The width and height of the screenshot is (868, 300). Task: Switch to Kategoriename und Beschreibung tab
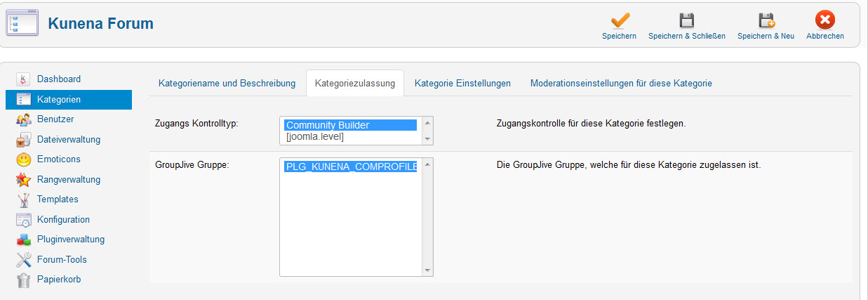(x=227, y=84)
